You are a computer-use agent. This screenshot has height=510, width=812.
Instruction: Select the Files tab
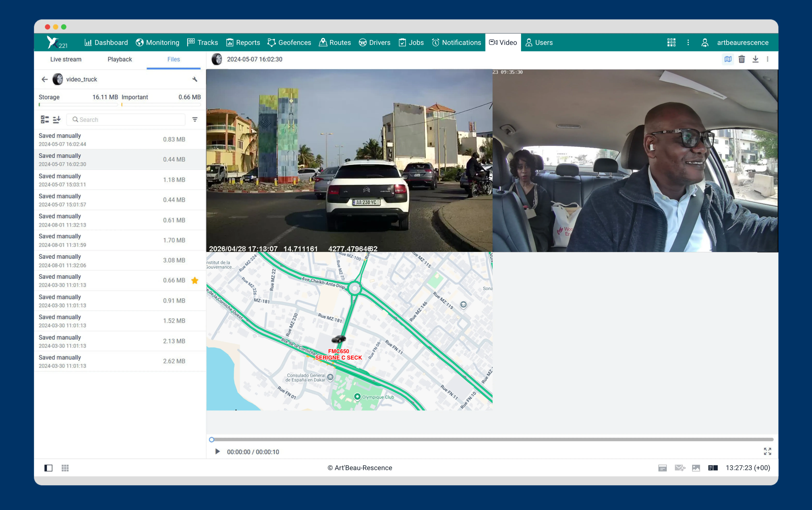(174, 59)
